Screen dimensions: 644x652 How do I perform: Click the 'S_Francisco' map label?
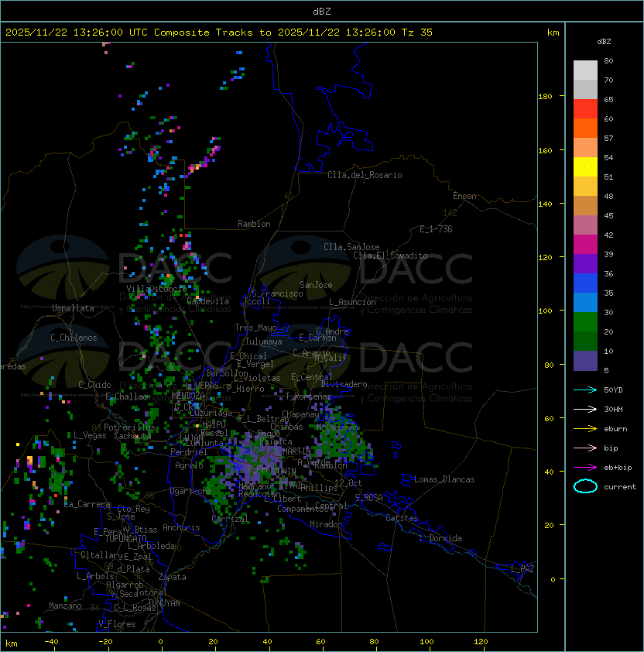click(277, 293)
